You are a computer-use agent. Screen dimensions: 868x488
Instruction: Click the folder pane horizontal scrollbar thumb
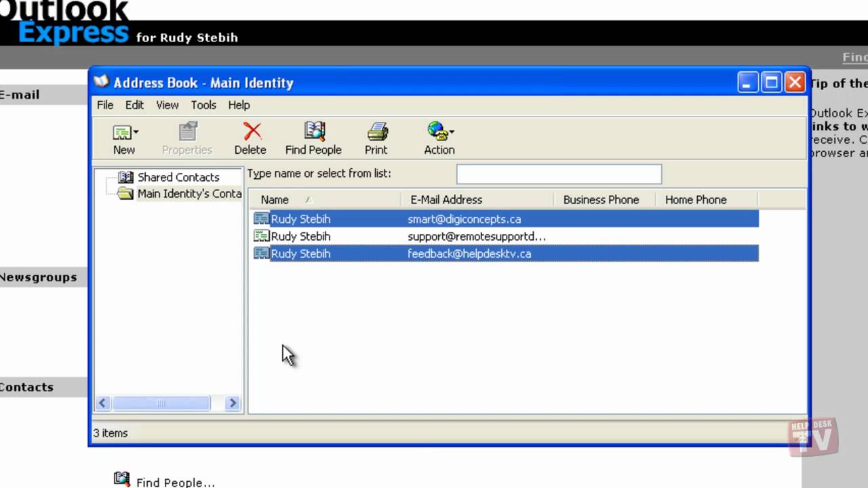(x=161, y=403)
